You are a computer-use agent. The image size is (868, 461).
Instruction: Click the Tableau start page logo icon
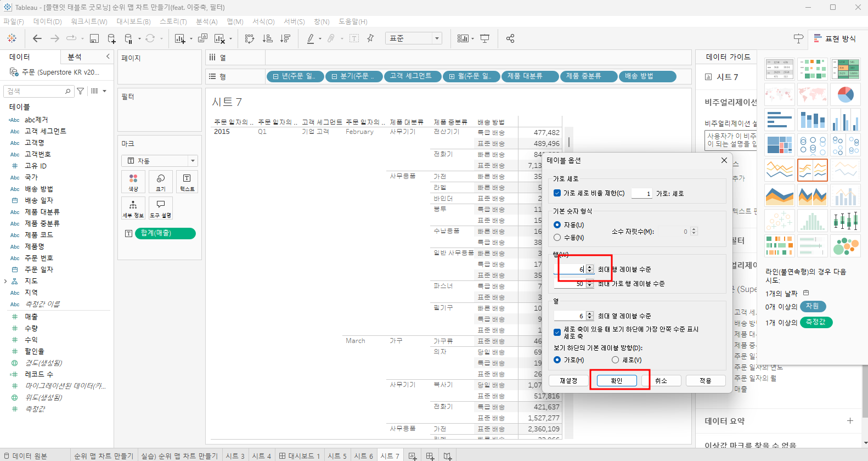pos(12,38)
